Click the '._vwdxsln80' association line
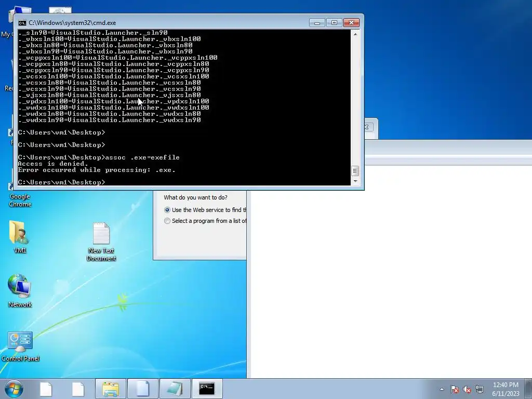 pos(109,114)
